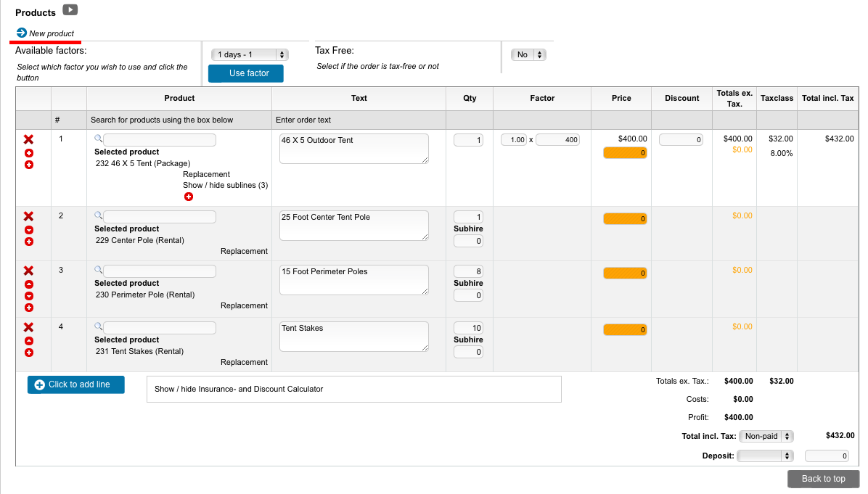
Task: Open the available factors '1 days - 1' dropdown
Action: tap(250, 54)
